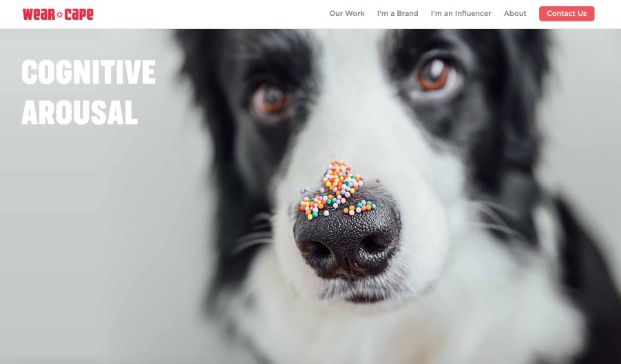
Task: Click the red Contact Us button
Action: [567, 14]
